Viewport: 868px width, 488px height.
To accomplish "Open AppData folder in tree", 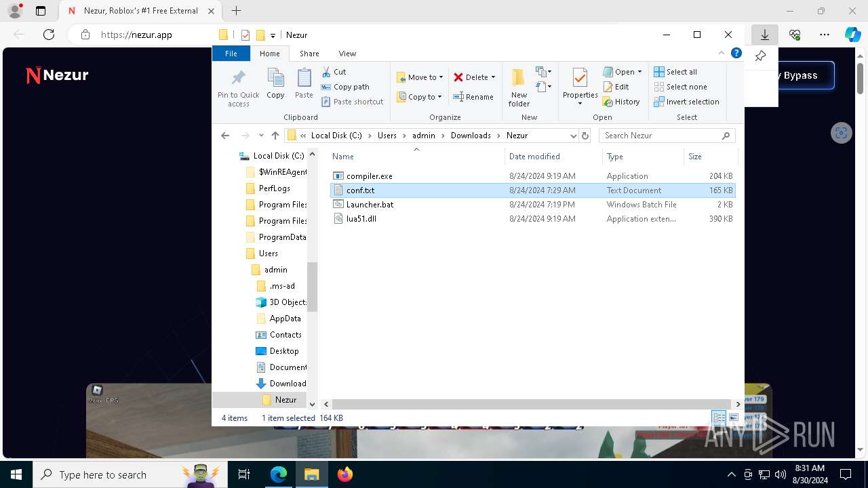I will [x=285, y=319].
